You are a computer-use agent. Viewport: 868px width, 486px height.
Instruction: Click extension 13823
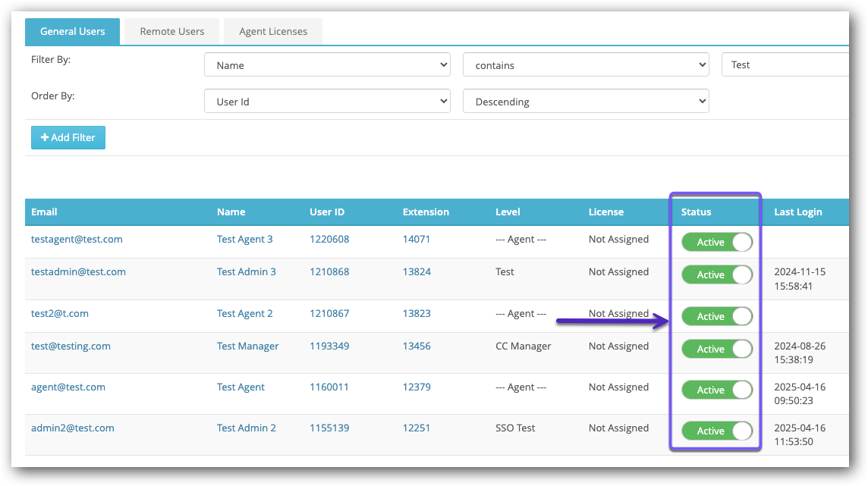click(x=417, y=313)
